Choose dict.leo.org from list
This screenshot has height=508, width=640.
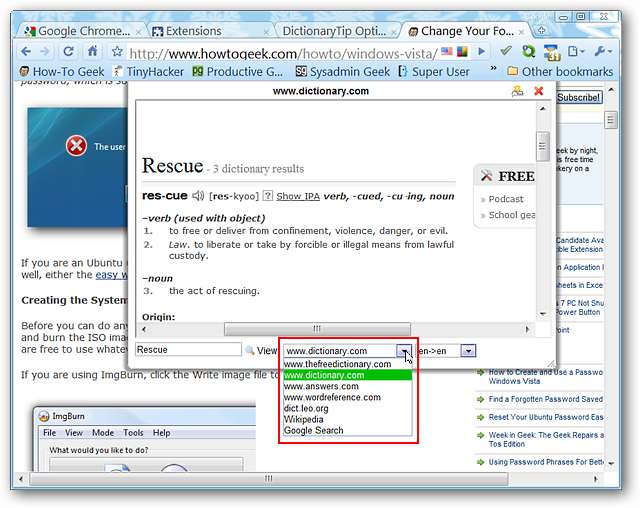347,408
